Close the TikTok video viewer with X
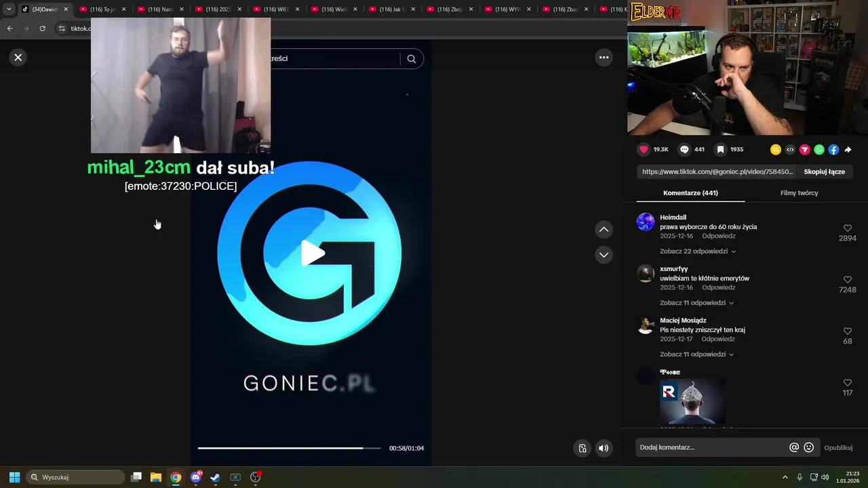868x488 pixels. [18, 58]
